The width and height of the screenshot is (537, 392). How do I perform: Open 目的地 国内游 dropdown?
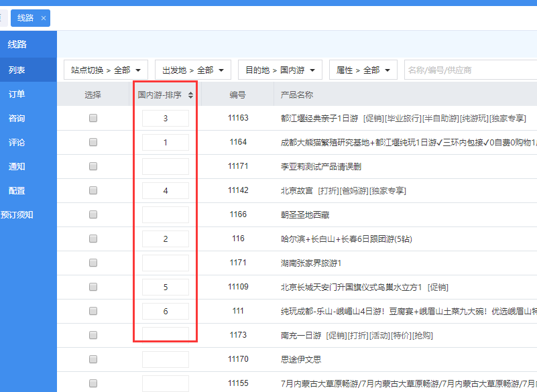click(x=280, y=70)
